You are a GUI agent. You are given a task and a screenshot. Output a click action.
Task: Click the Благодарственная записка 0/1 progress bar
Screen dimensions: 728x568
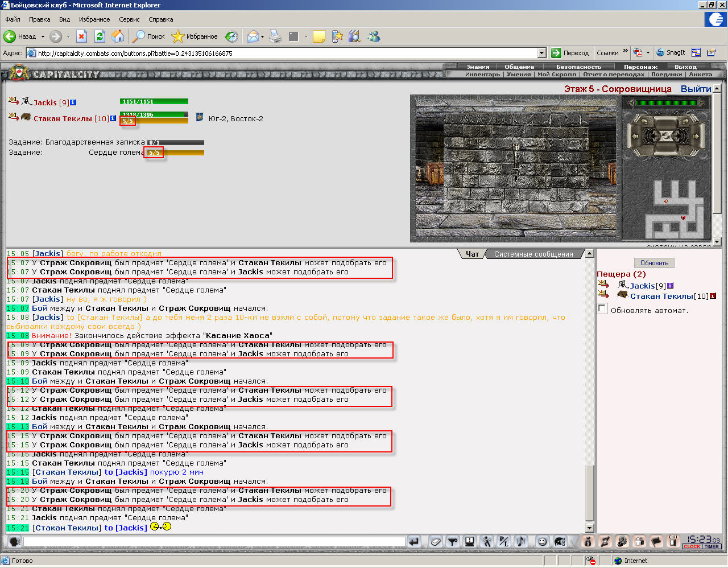click(175, 142)
